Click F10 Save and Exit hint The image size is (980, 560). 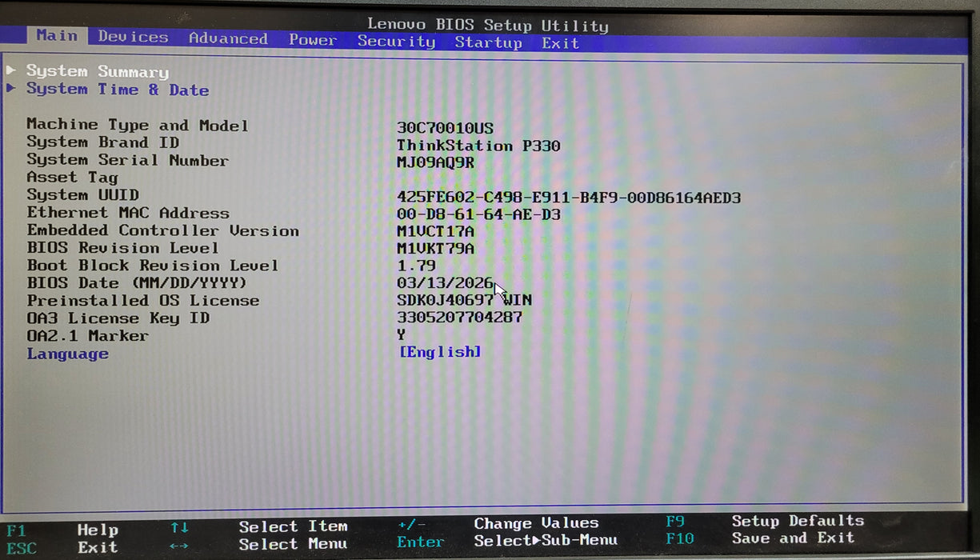761,538
